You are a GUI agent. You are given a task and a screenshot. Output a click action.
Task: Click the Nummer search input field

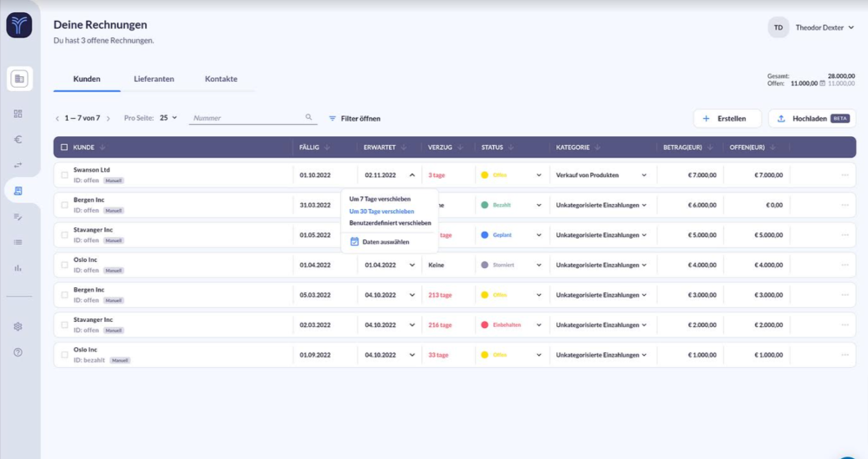coord(247,118)
